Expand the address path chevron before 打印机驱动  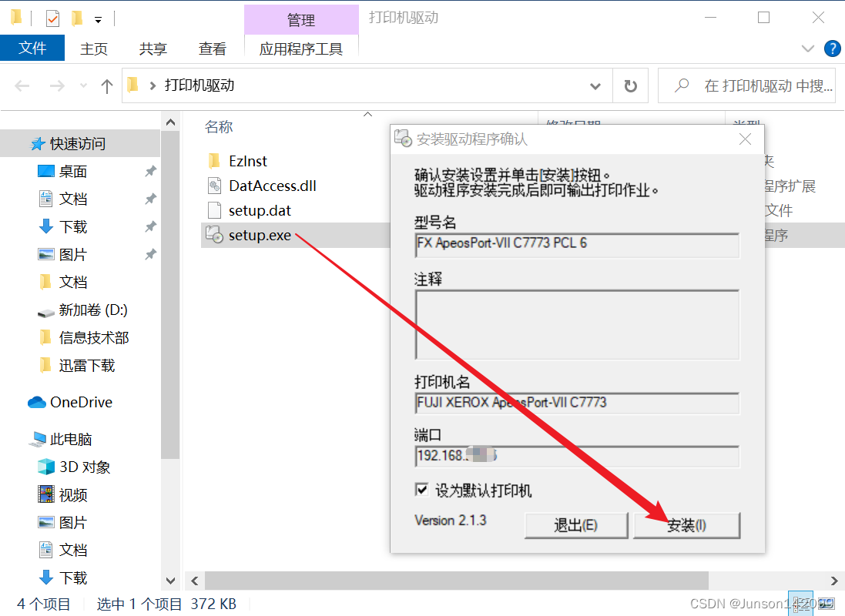coord(153,85)
